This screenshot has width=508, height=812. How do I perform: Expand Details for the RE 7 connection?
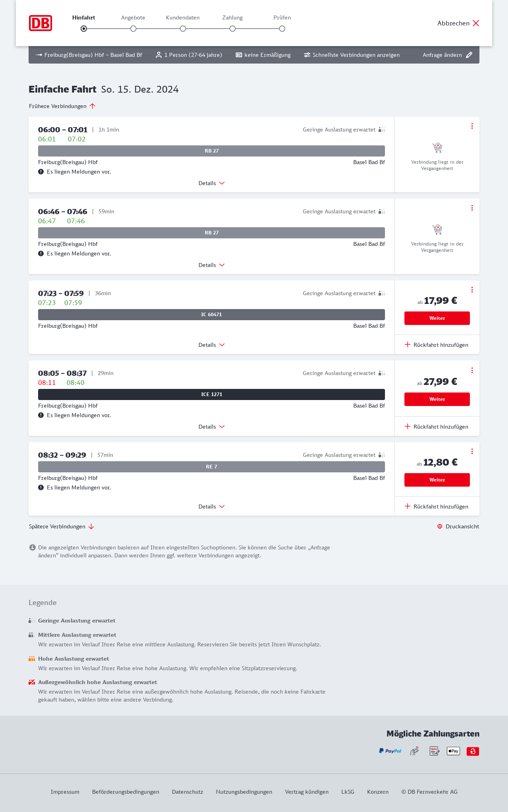pyautogui.click(x=212, y=507)
